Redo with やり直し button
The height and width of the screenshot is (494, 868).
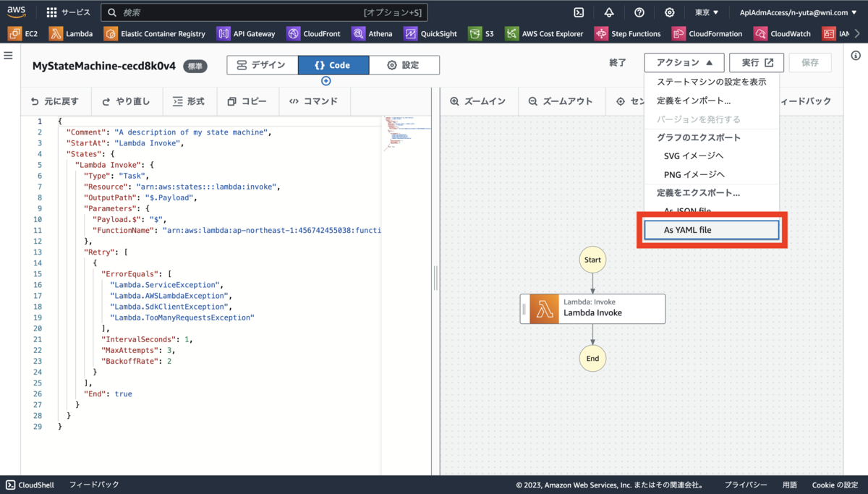click(x=127, y=101)
